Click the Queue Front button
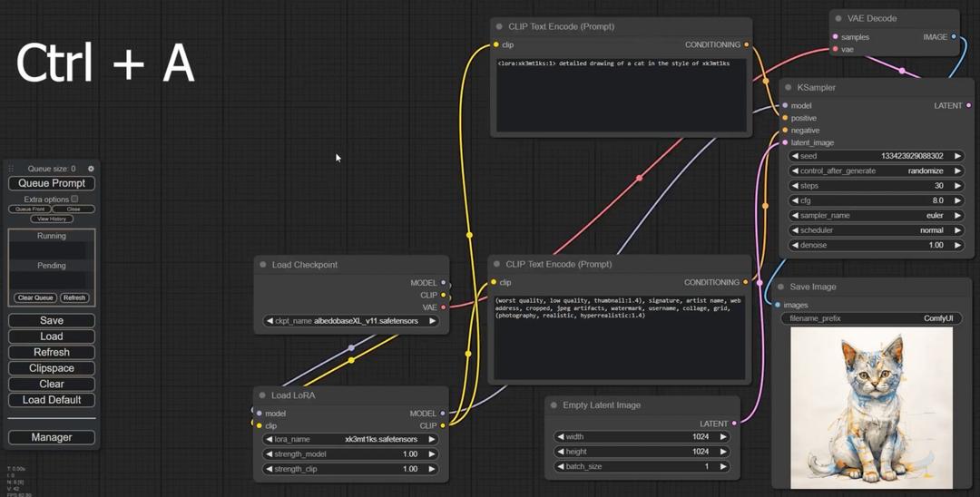980x497 pixels. point(30,210)
